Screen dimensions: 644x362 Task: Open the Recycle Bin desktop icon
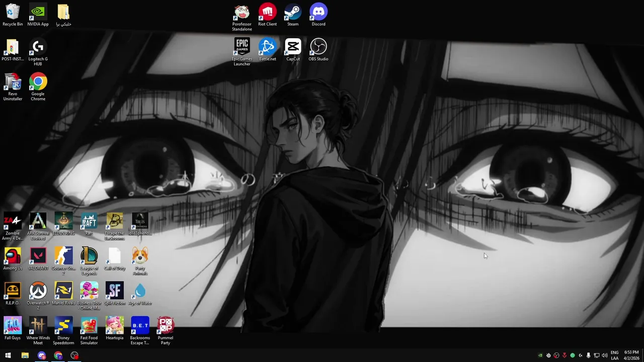[13, 15]
